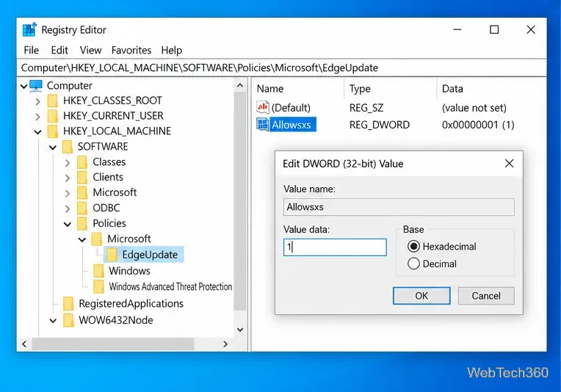
Task: Click the Classes folder icon
Action: pyautogui.click(x=82, y=162)
